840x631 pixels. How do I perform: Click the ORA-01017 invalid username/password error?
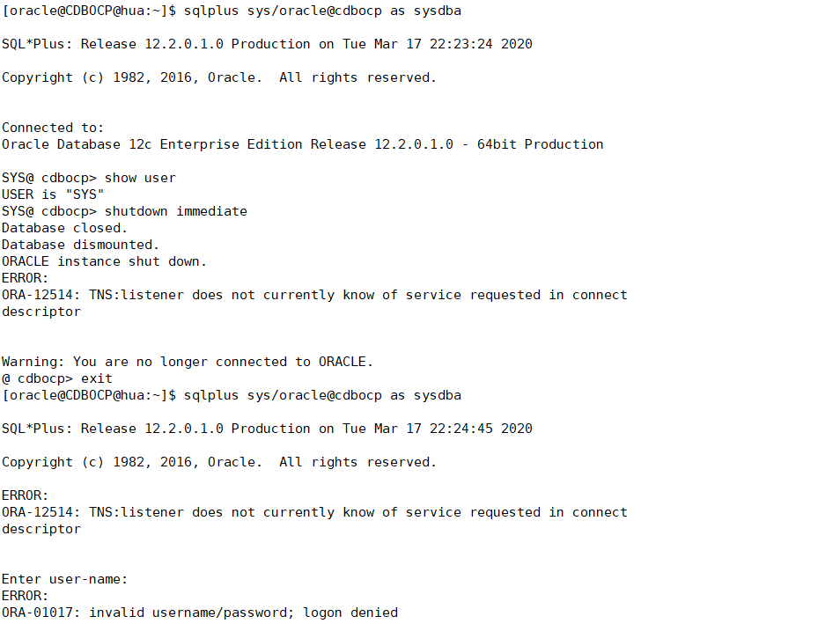(x=200, y=613)
